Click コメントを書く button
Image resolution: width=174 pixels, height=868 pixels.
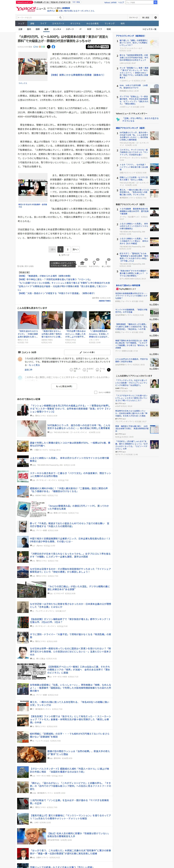pyautogui.click(x=87, y=352)
